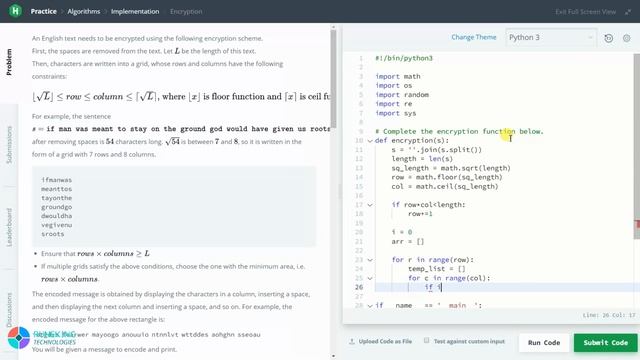Click 'import random' code line
Image resolution: width=640 pixels, height=360 pixels.
pyautogui.click(x=402, y=95)
